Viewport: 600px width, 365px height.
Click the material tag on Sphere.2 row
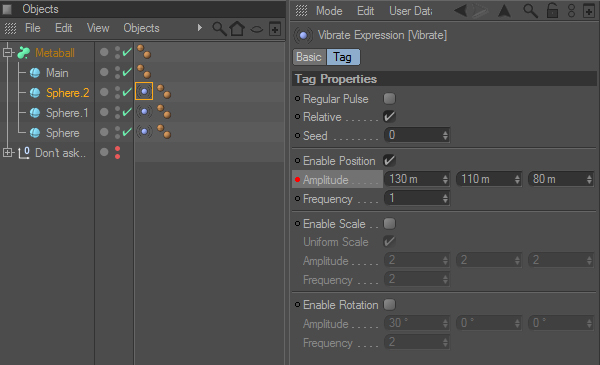pos(164,91)
